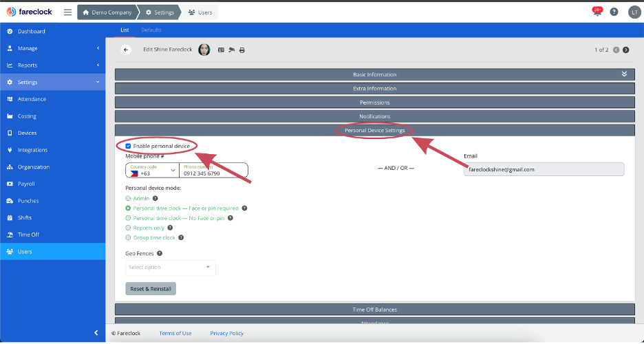Image resolution: width=644 pixels, height=344 pixels.
Task: Uncheck Enable personal device checkbox
Action: tap(129, 146)
